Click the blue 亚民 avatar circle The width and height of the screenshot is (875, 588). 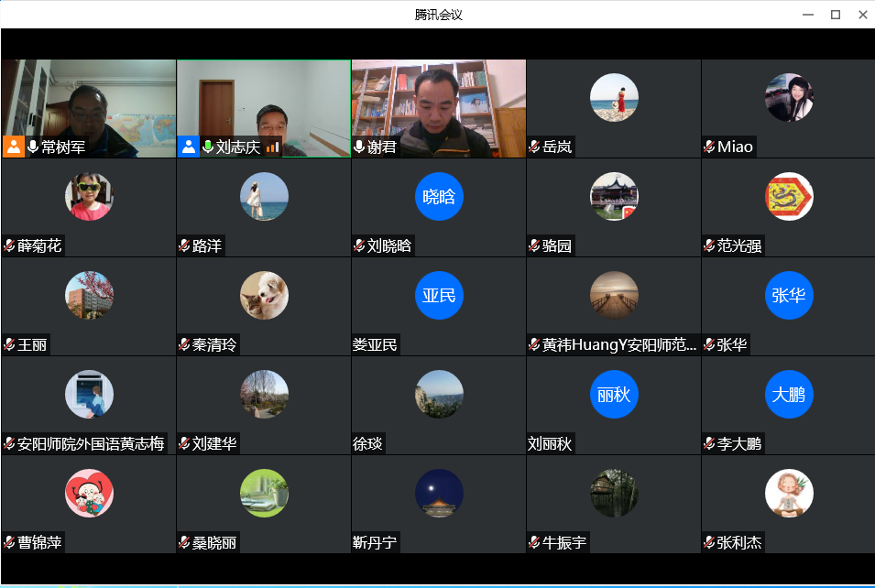(x=439, y=295)
